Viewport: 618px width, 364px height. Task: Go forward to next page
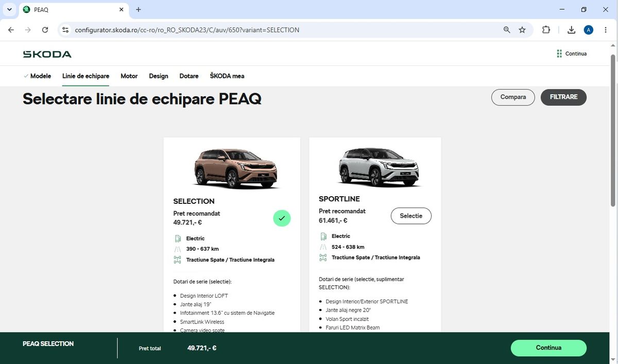point(28,30)
